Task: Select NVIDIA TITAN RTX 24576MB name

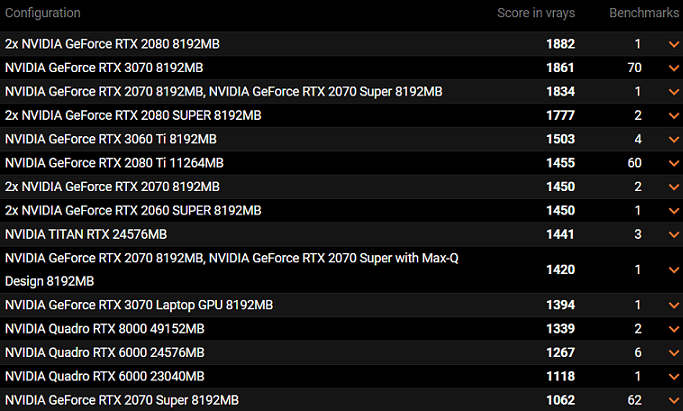Action: (86, 234)
